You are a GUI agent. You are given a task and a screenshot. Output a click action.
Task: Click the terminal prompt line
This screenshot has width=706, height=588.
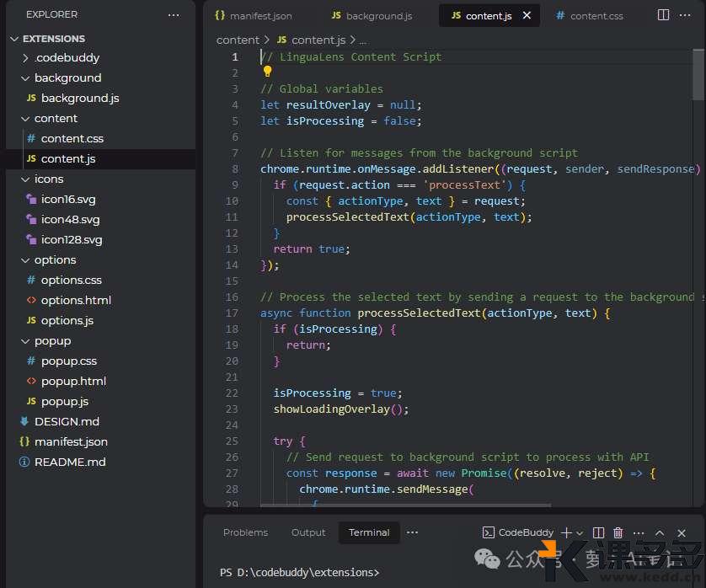299,573
